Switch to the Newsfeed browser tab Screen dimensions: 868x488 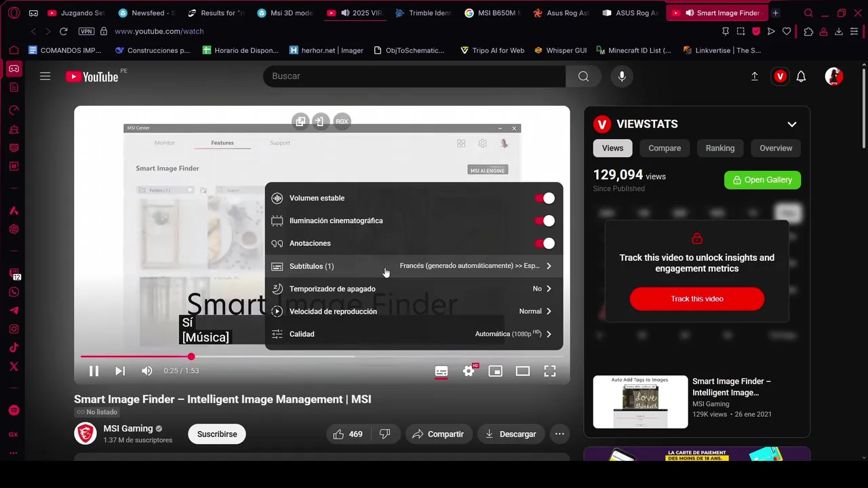coord(146,13)
